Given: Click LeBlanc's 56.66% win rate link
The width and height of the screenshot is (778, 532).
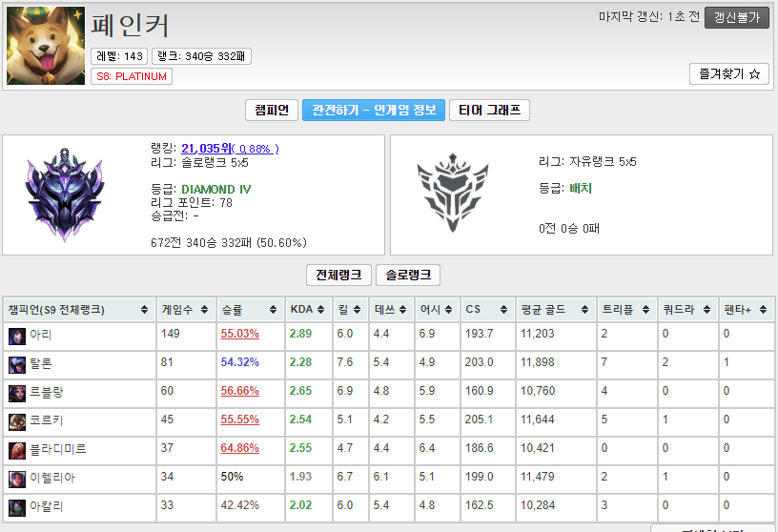Looking at the screenshot, I should click(239, 391).
